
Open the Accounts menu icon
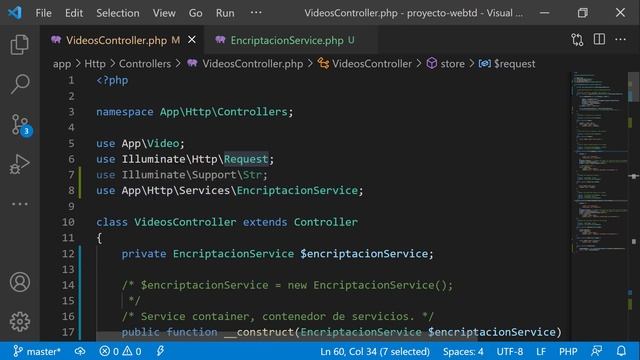20,282
